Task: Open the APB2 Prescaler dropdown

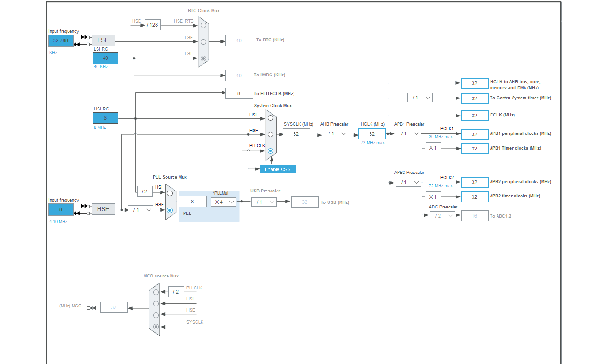Action: [x=408, y=182]
